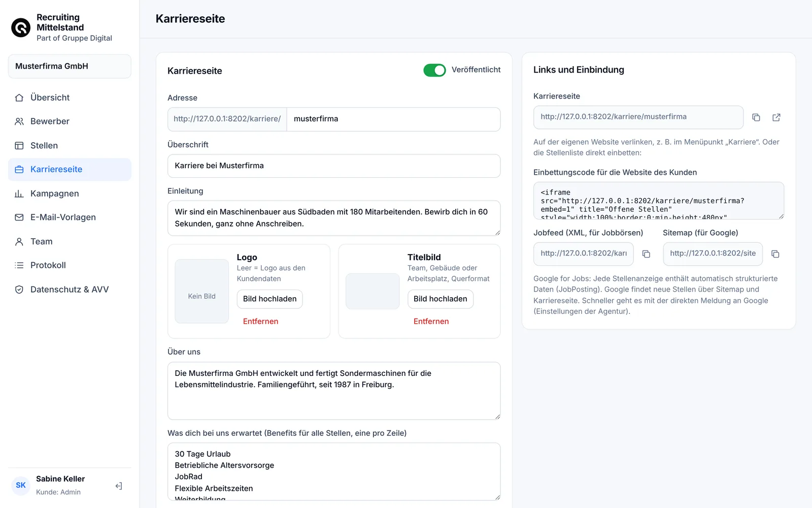Click the Recruiting Mittelstand logo icon

(x=21, y=27)
